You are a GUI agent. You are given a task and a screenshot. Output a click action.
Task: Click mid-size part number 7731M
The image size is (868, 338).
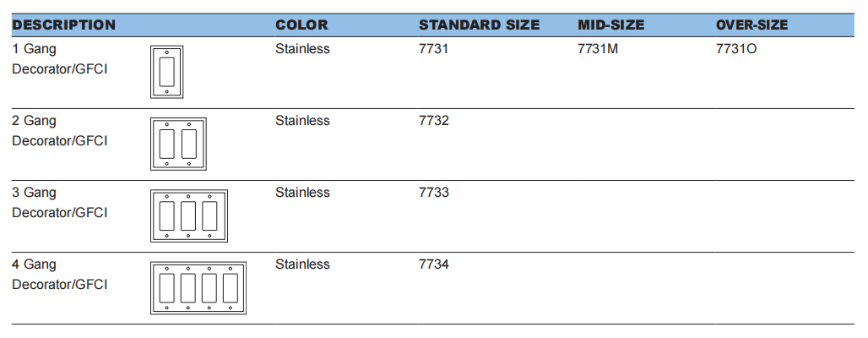[598, 49]
